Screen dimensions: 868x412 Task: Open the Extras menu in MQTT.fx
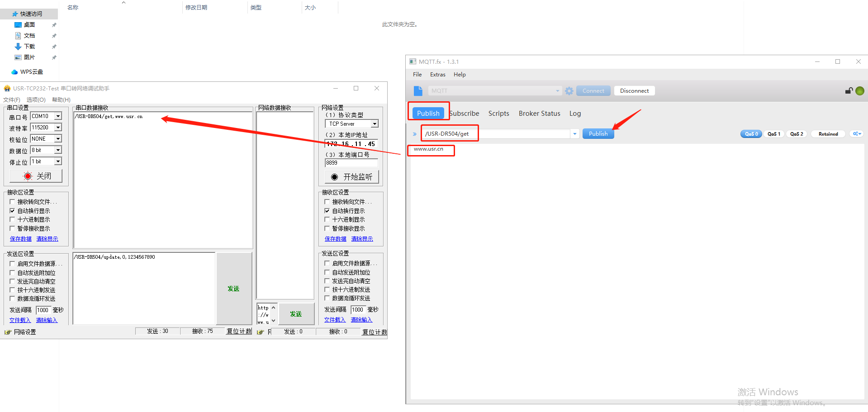437,75
